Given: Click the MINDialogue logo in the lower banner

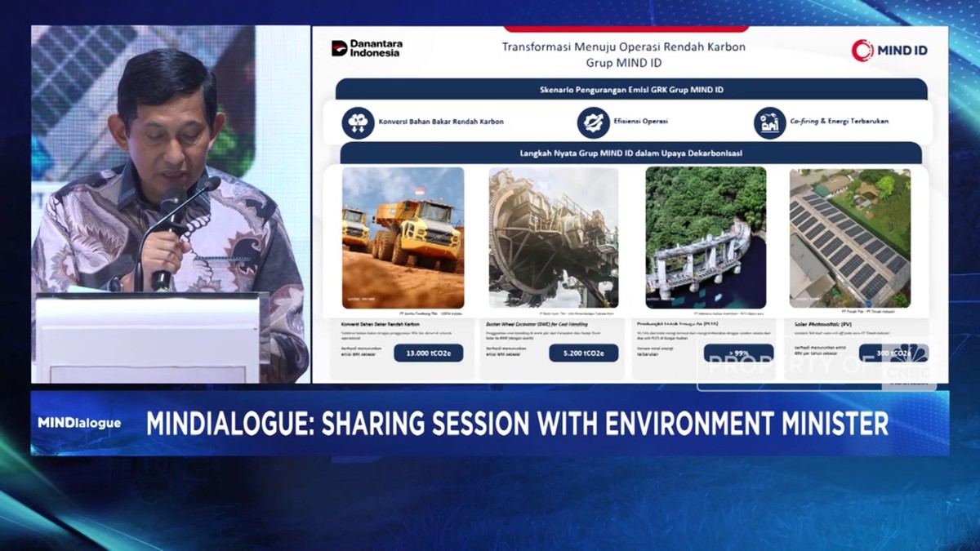Looking at the screenshot, I should coord(79,423).
